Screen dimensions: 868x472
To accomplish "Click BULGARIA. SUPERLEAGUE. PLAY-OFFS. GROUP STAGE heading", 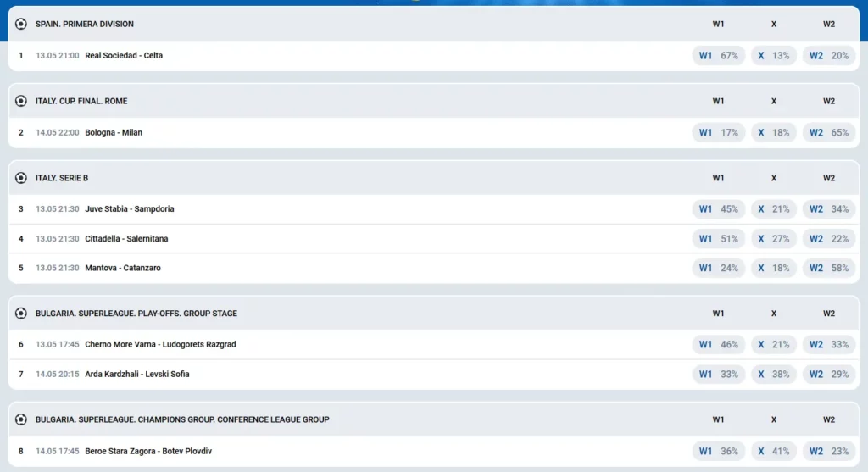I will coord(136,314).
